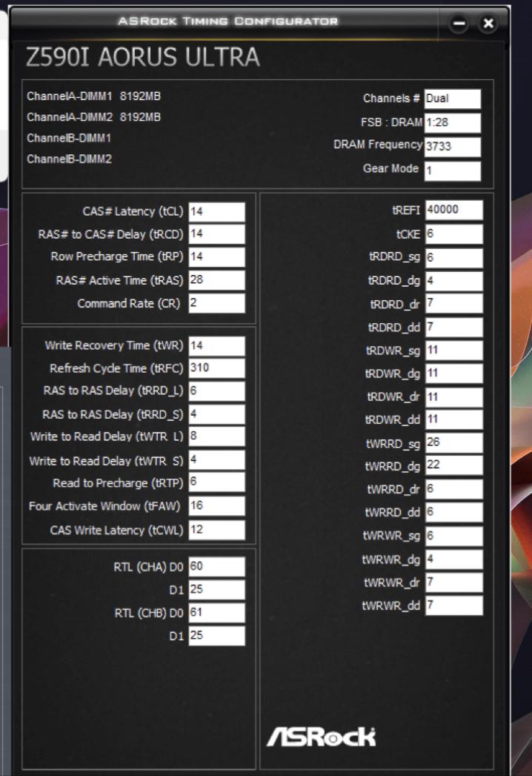Click the tRRD_S value field

click(x=217, y=414)
